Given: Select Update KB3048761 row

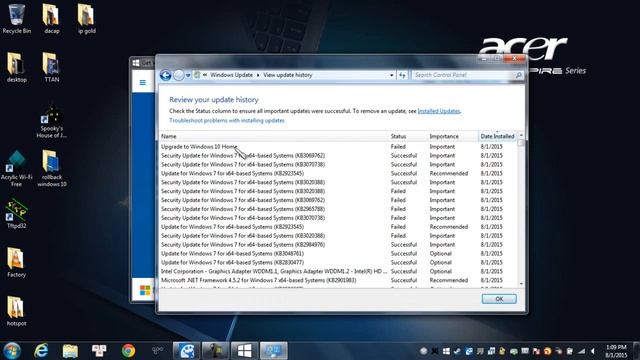Looking at the screenshot, I should [338, 253].
